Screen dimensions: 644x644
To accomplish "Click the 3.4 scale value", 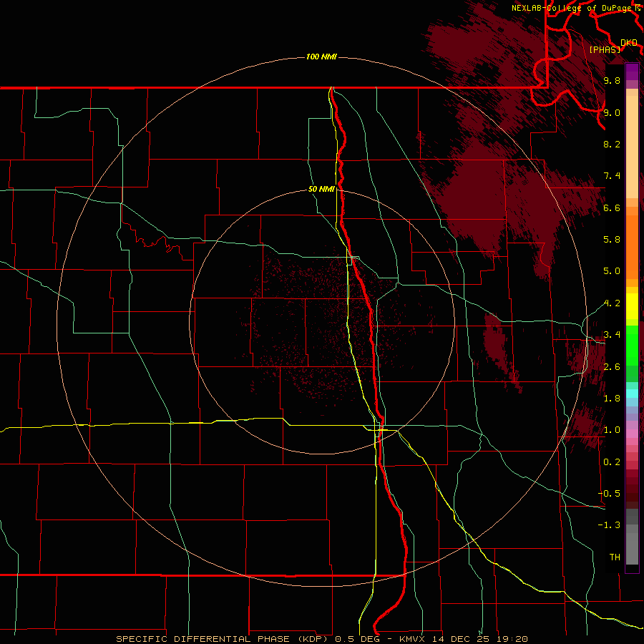I will click(x=612, y=335).
